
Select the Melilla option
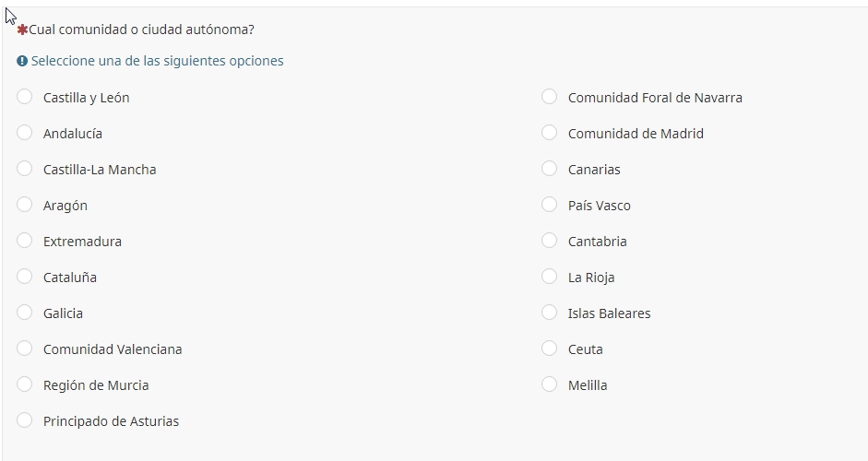[x=550, y=384]
